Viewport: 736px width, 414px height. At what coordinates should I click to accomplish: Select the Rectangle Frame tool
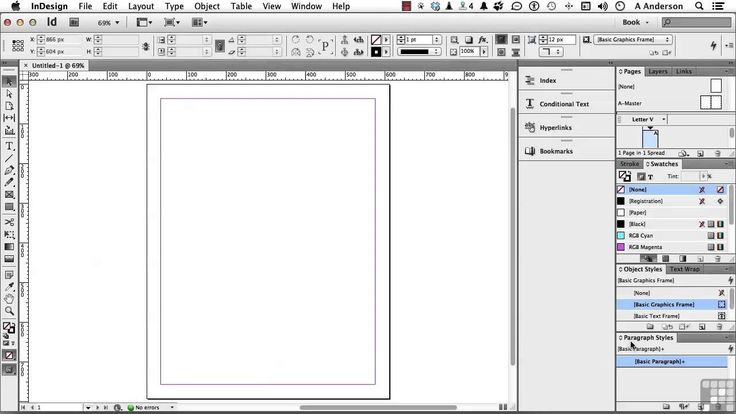coord(9,195)
